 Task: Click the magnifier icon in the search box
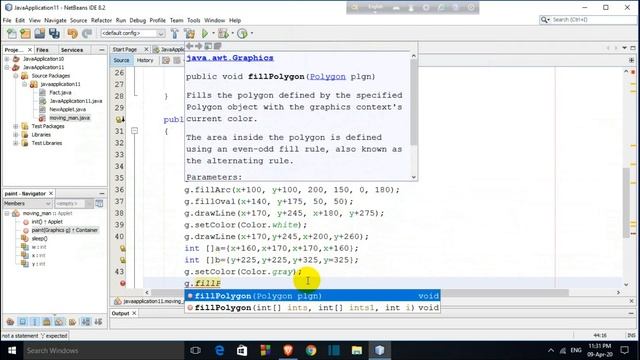(544, 20)
